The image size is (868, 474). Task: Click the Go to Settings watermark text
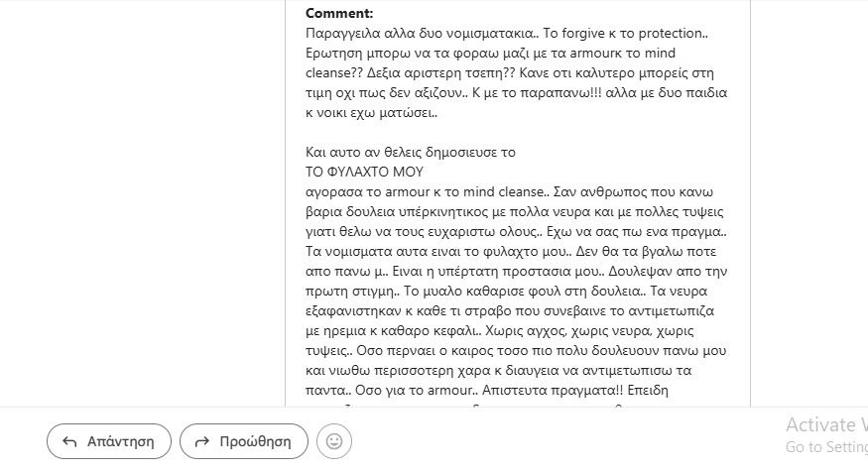click(x=825, y=446)
